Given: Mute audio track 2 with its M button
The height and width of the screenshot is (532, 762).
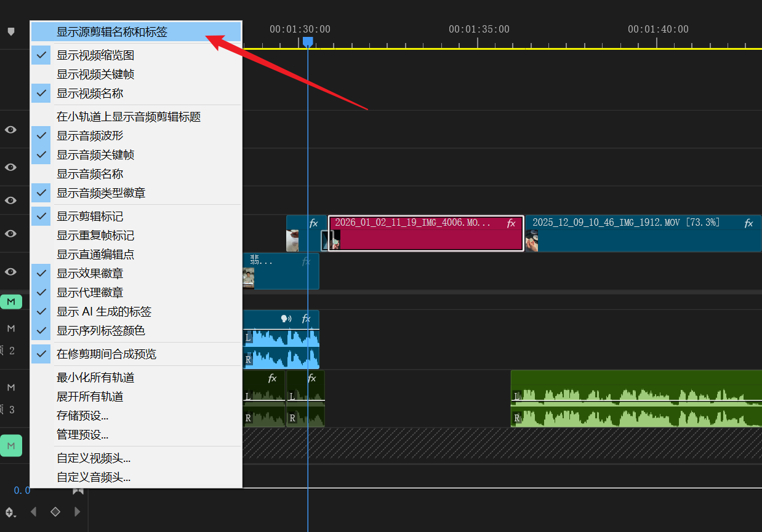Looking at the screenshot, I should click(x=10, y=328).
